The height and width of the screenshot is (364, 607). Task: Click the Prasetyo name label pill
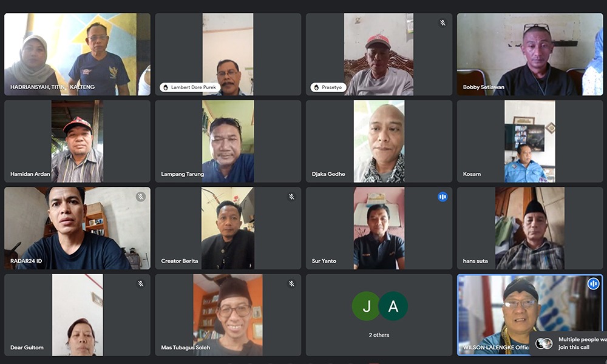[x=328, y=87]
